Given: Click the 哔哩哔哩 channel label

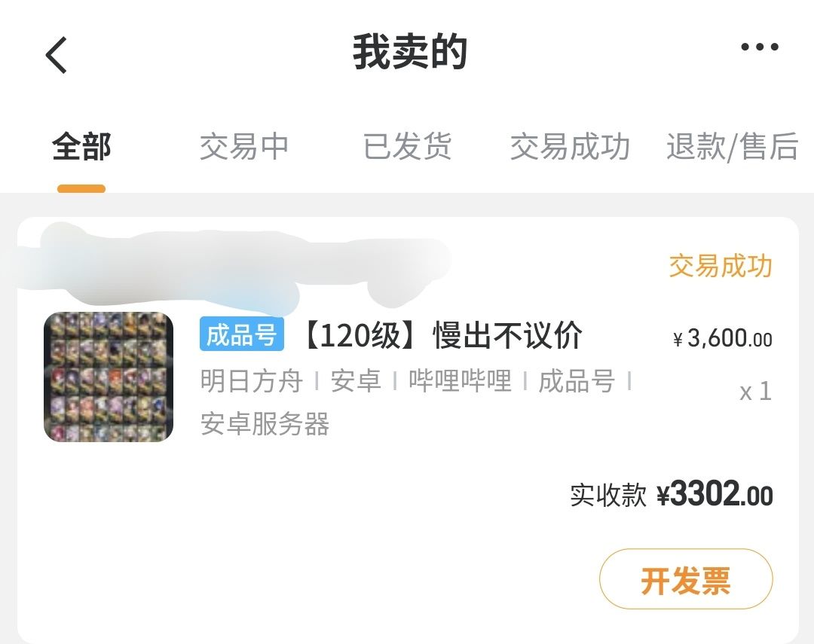Looking at the screenshot, I should pyautogui.click(x=460, y=381).
